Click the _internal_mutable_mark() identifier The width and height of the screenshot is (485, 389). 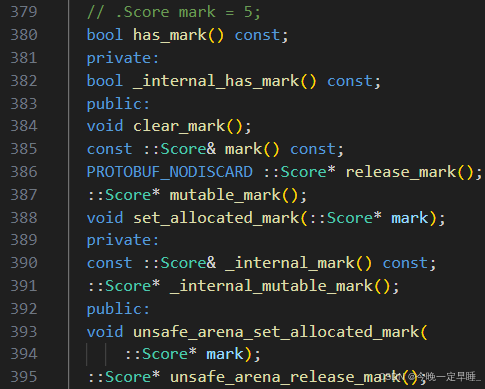pyautogui.click(x=280, y=286)
